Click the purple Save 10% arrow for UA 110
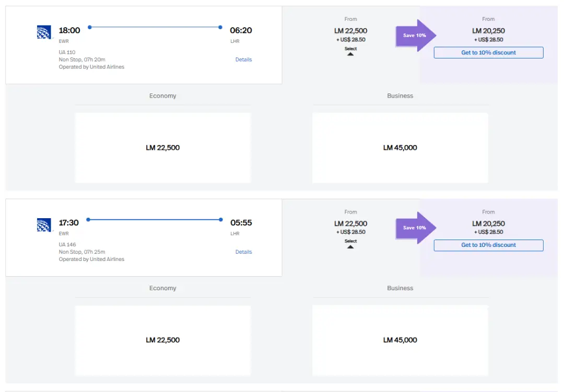The width and height of the screenshot is (564, 392). pos(415,35)
